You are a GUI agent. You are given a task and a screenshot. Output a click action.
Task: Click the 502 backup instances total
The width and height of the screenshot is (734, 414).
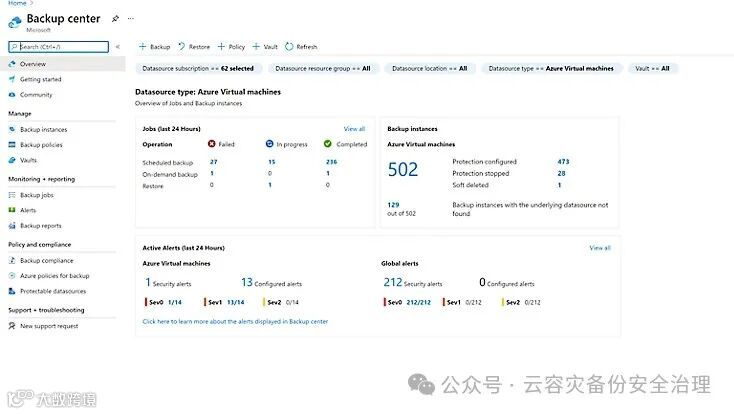pyautogui.click(x=403, y=170)
